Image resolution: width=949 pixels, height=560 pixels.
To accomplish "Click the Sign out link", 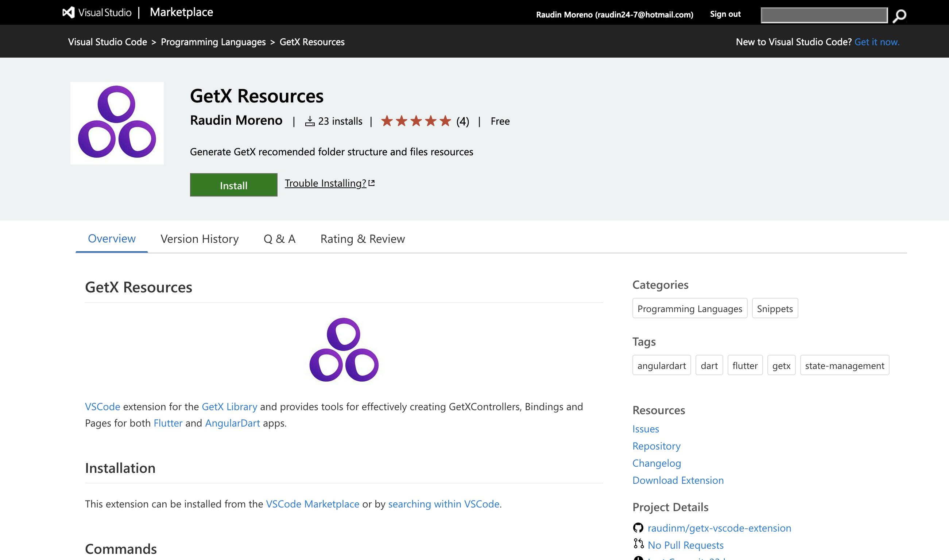I will pyautogui.click(x=725, y=14).
